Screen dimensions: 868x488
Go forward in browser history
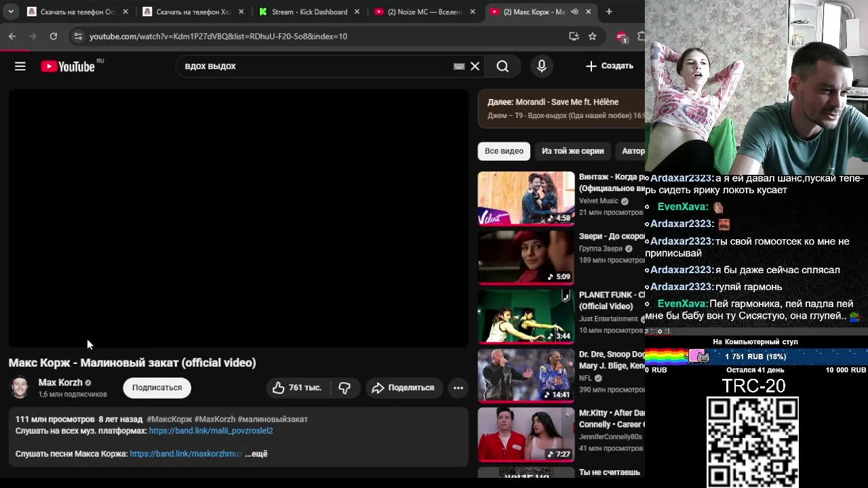[x=33, y=36]
